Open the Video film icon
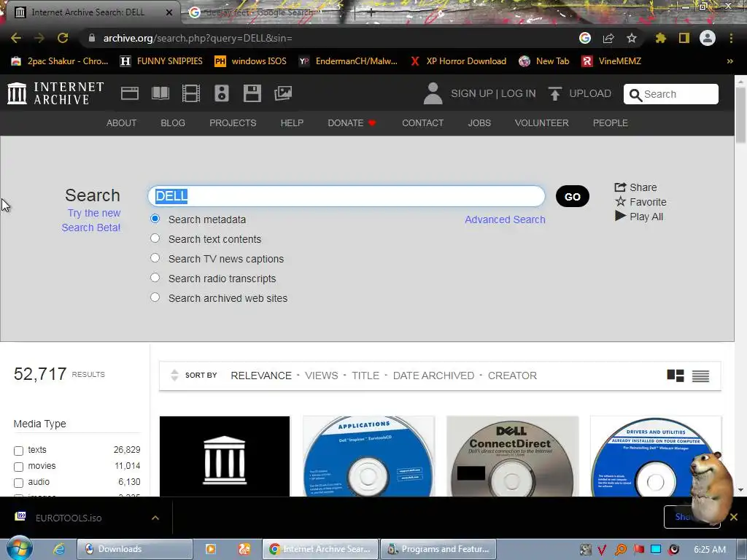The width and height of the screenshot is (747, 560). tap(191, 93)
